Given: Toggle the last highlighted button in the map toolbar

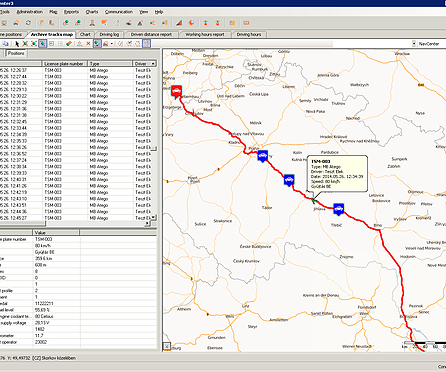Looking at the screenshot, I should 147,44.
